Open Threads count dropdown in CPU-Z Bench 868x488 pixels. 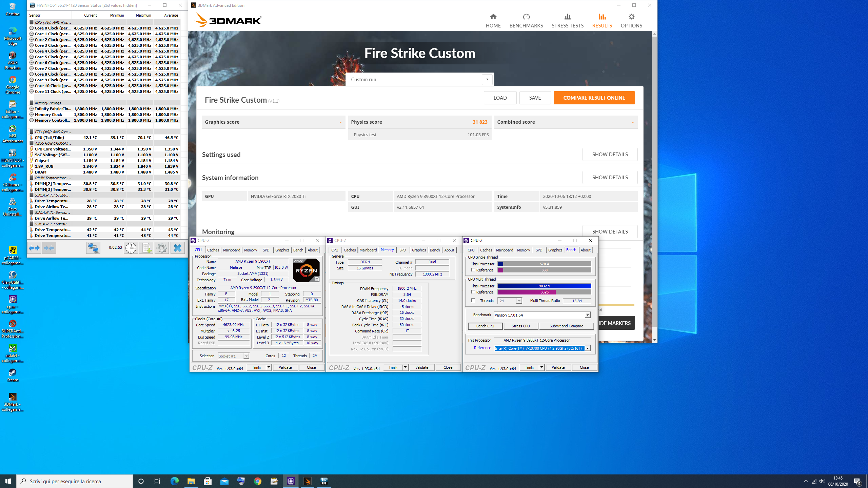click(519, 301)
